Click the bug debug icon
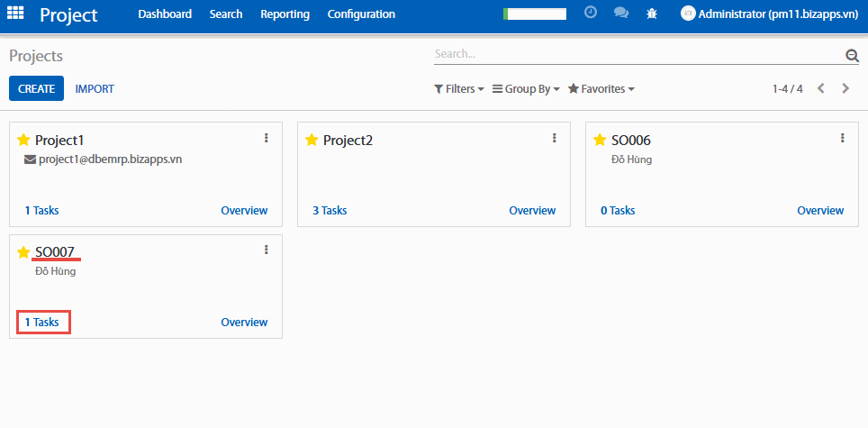Screen dimensions: 868x428 (x=652, y=14)
